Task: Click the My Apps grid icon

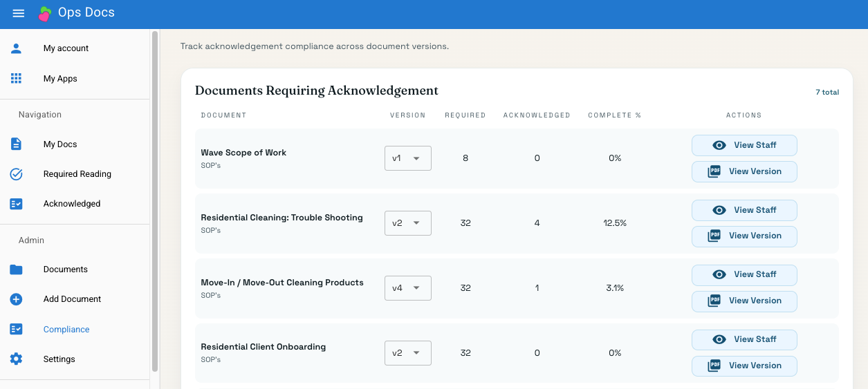Action: tap(16, 79)
